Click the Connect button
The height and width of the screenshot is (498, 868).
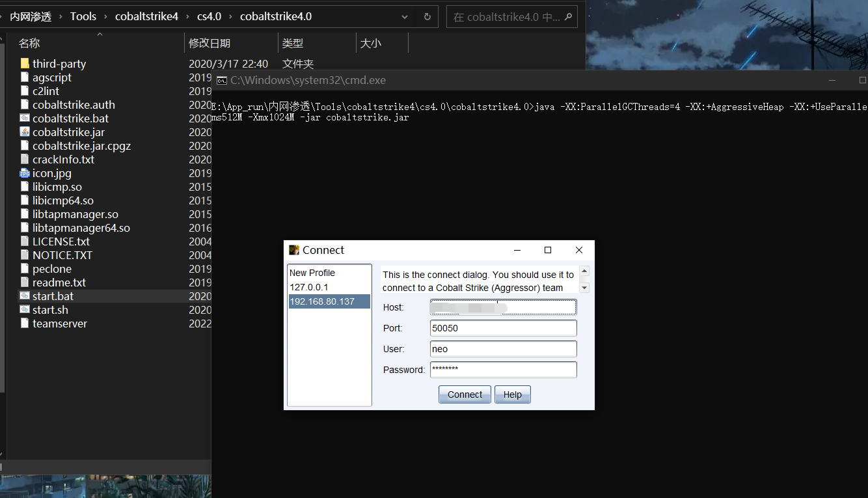pyautogui.click(x=465, y=394)
